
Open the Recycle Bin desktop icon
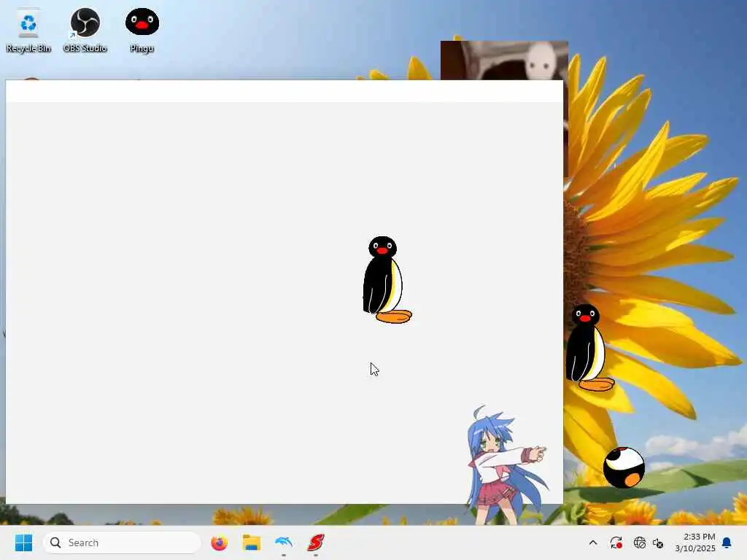[x=28, y=31]
